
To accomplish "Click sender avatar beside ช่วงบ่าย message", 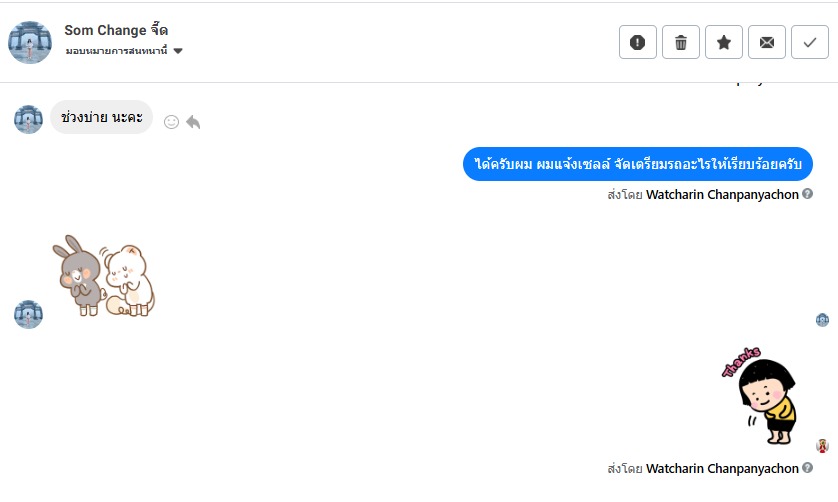I will tap(28, 119).
